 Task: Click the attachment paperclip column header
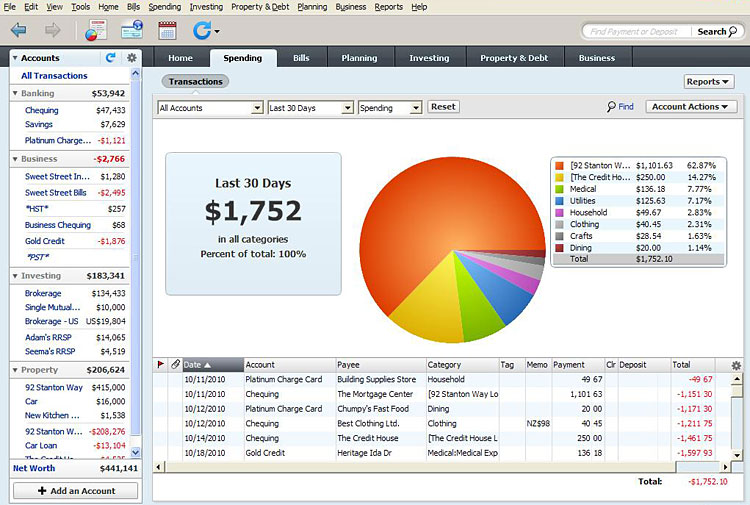tap(175, 365)
